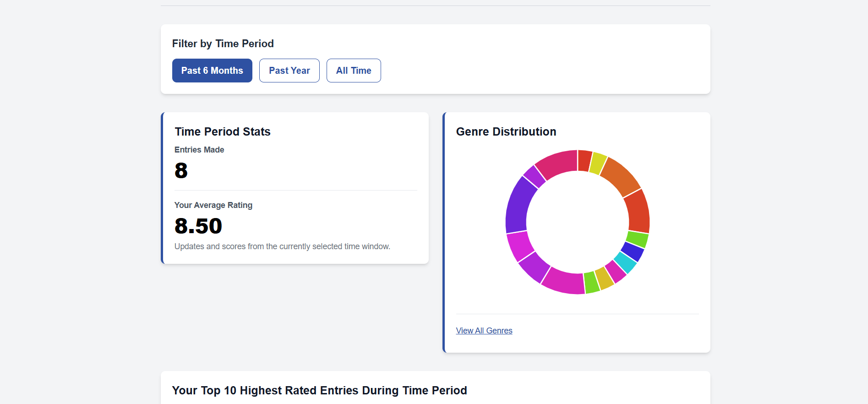Image resolution: width=868 pixels, height=404 pixels.
Task: Click the selected time window description text
Action: click(x=282, y=246)
